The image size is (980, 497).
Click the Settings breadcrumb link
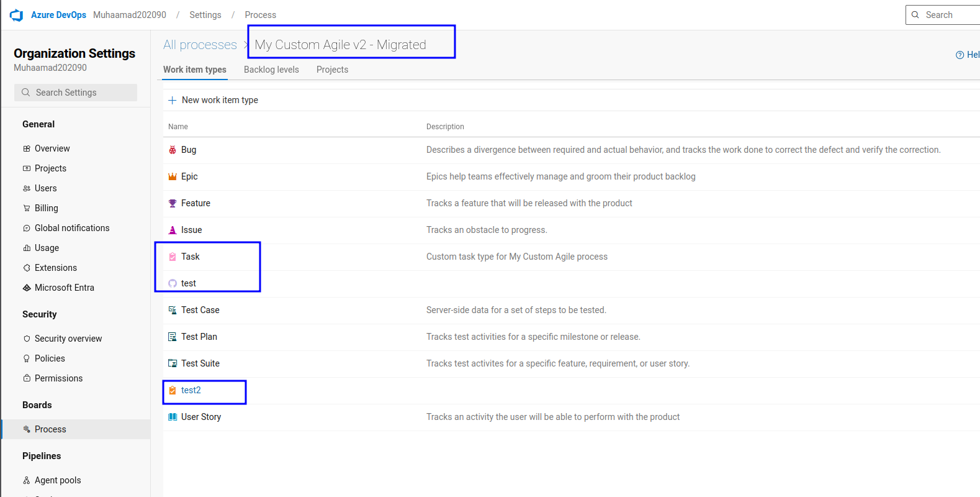205,15
